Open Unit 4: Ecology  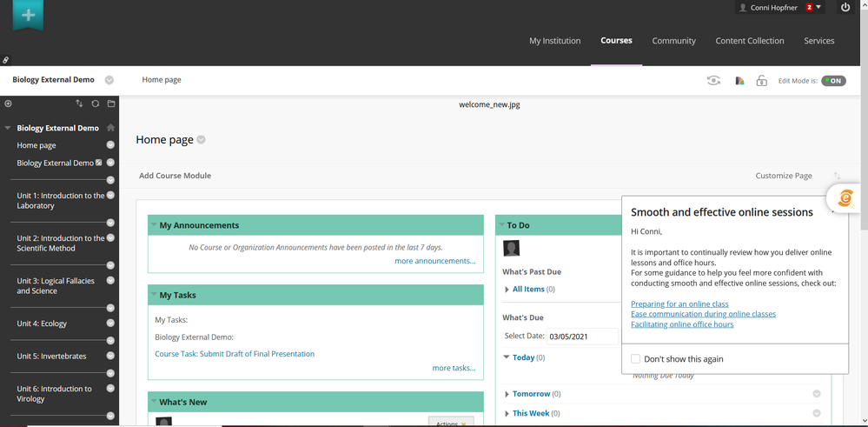coord(42,324)
